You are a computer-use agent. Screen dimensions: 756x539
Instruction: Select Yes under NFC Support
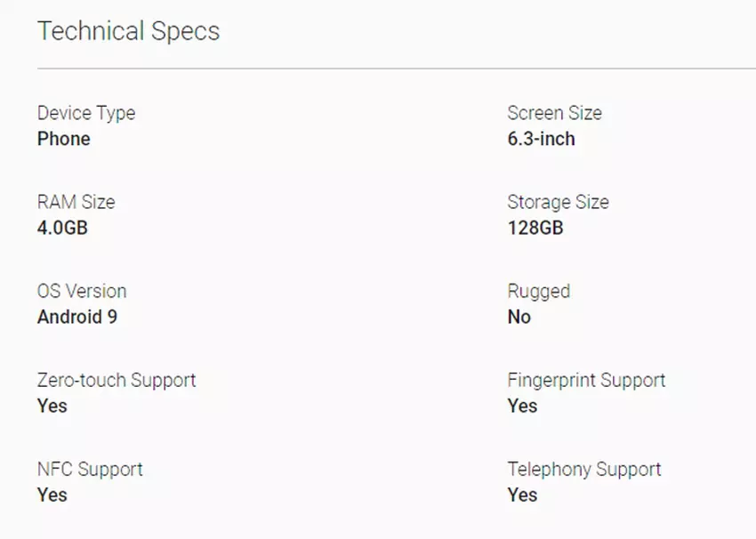[x=52, y=495]
